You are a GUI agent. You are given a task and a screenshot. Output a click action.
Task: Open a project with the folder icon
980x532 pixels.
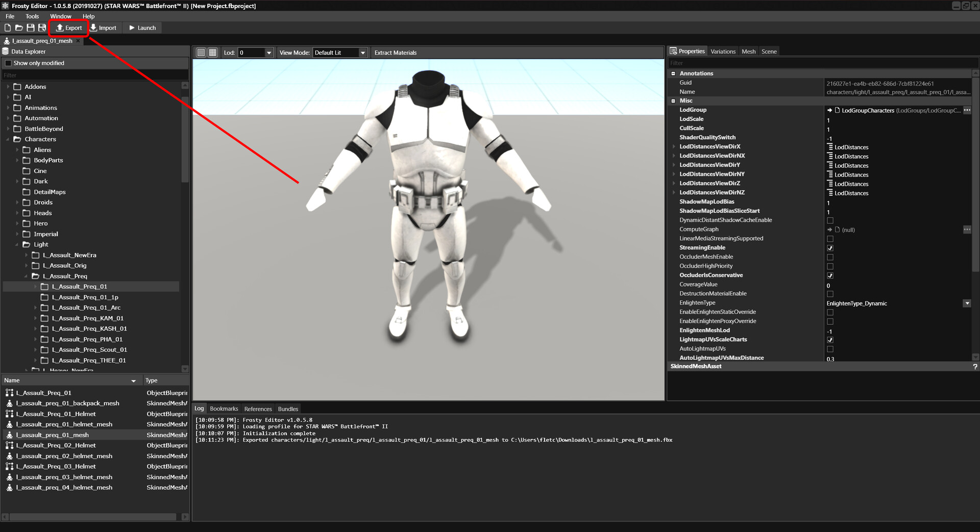pos(19,28)
